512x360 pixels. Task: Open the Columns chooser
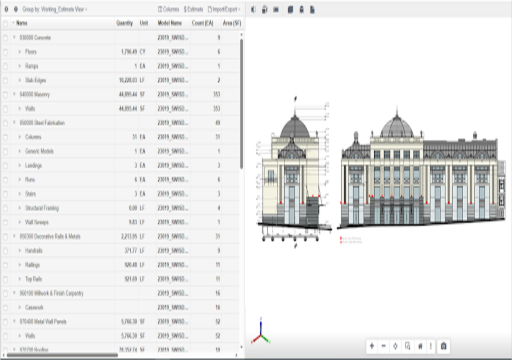pos(168,9)
